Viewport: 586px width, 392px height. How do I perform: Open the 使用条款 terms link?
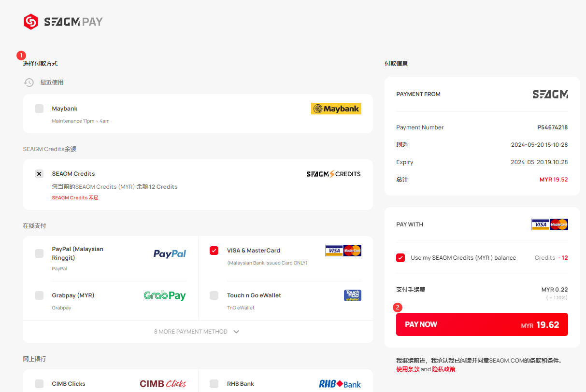(x=408, y=369)
